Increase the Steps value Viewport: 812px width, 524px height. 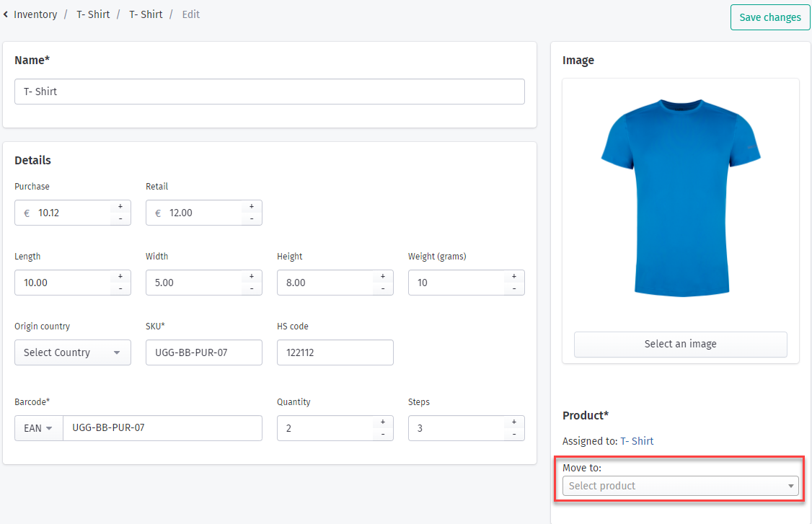coord(514,422)
